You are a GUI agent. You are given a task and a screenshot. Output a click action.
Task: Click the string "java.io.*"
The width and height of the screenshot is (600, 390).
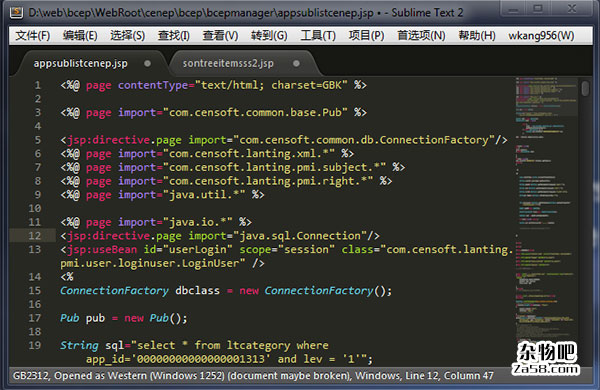[x=197, y=222]
